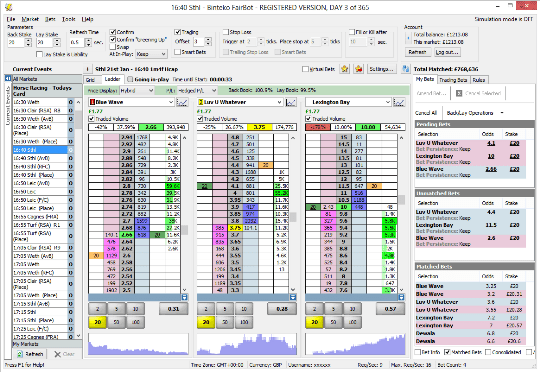Open the chart icon beside Blue Wave selector
This screenshot has height=372, width=540.
[x=182, y=102]
